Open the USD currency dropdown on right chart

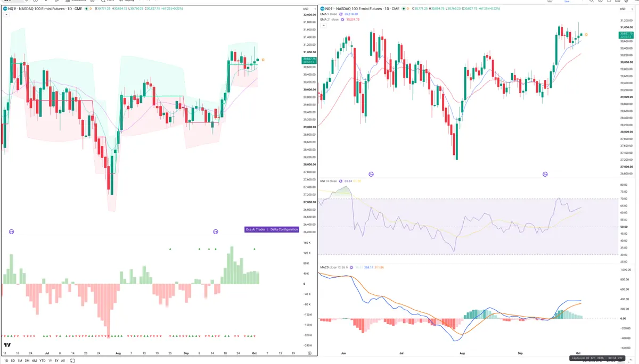coord(626,9)
